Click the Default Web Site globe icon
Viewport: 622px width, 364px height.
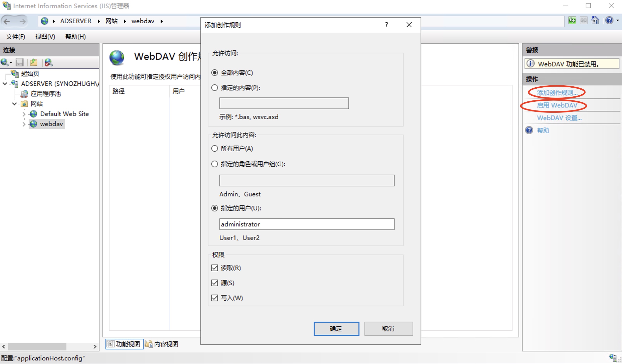(33, 114)
